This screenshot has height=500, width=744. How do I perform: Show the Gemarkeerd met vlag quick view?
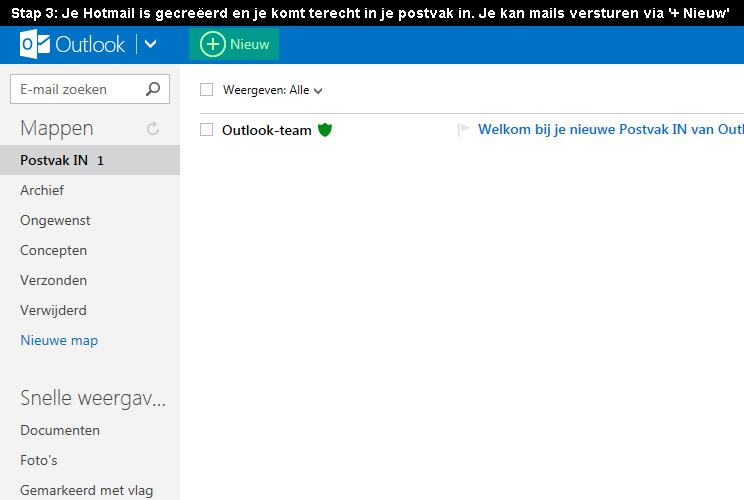pyautogui.click(x=86, y=491)
